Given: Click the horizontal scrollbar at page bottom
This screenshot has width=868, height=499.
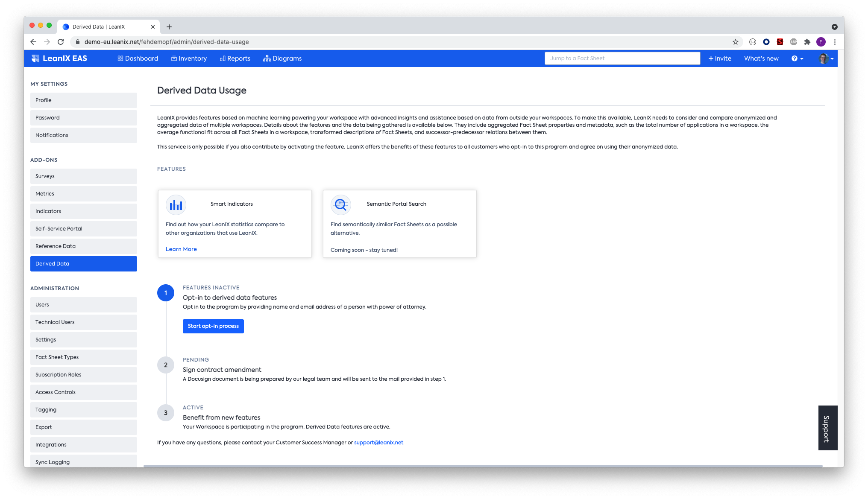Looking at the screenshot, I should click(483, 466).
